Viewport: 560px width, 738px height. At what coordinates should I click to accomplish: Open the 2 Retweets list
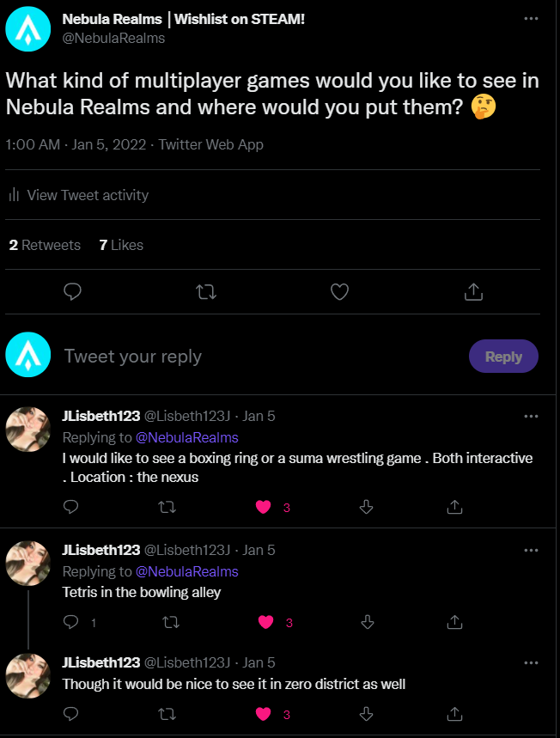coord(45,245)
